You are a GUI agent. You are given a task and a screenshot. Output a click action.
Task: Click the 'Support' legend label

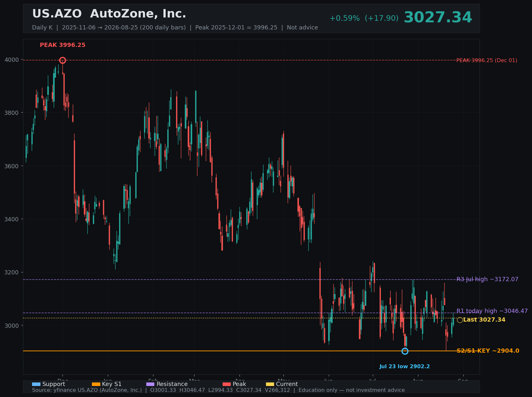[54, 384]
